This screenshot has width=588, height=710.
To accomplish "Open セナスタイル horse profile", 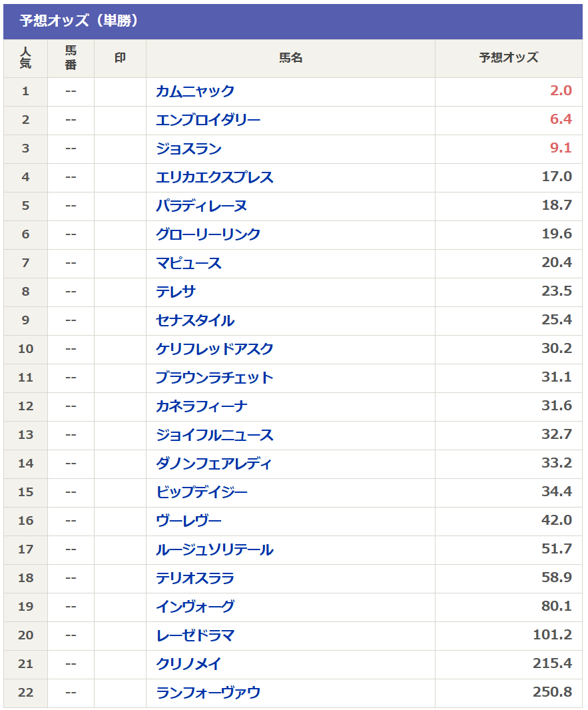I will tap(195, 320).
